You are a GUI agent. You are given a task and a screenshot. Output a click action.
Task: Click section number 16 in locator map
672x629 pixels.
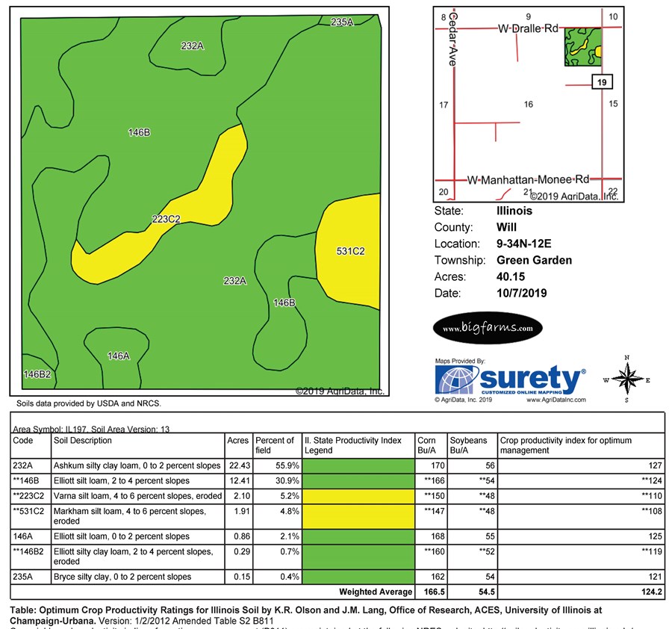(x=529, y=104)
